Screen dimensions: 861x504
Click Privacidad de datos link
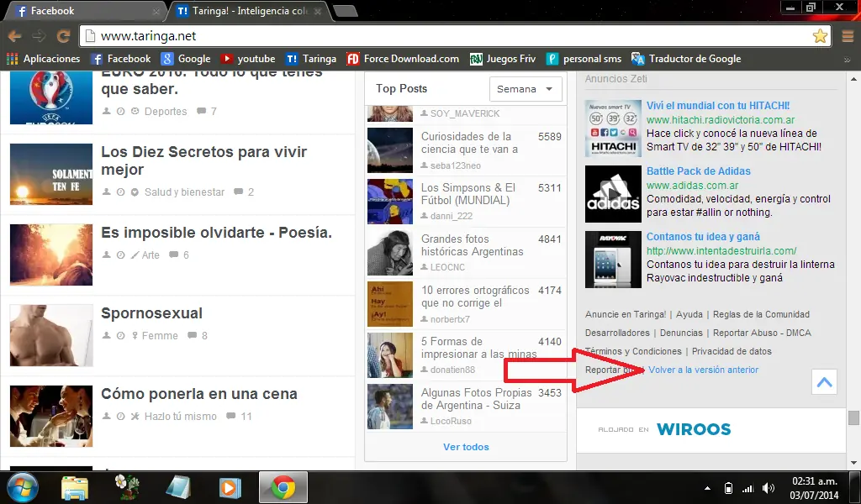point(732,351)
